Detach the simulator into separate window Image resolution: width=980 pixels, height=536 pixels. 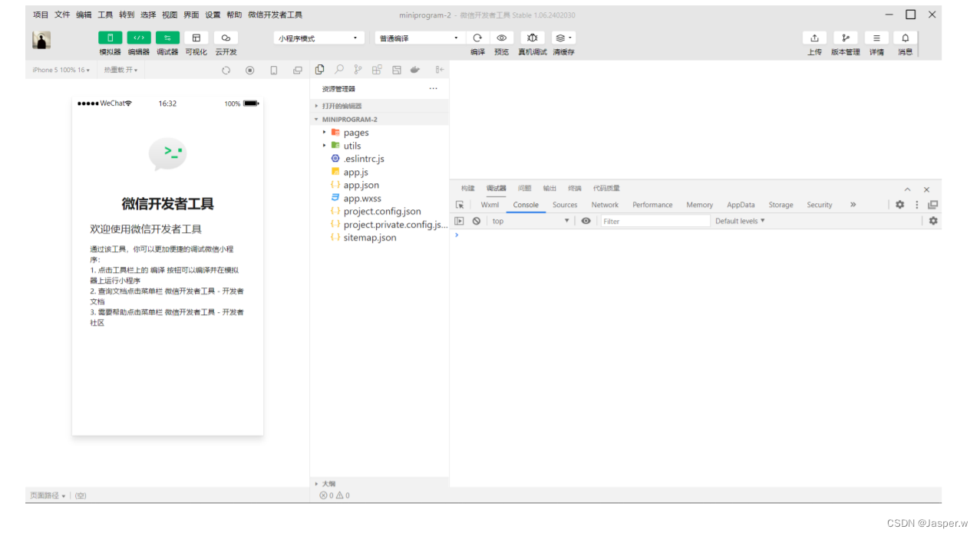click(298, 71)
